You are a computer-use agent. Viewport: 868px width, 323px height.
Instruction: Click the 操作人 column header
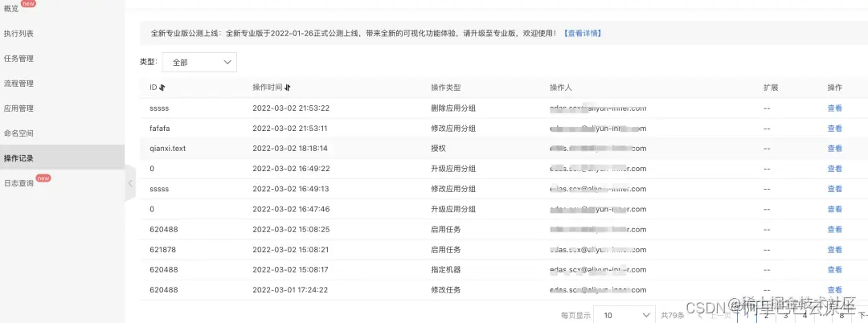click(x=561, y=88)
